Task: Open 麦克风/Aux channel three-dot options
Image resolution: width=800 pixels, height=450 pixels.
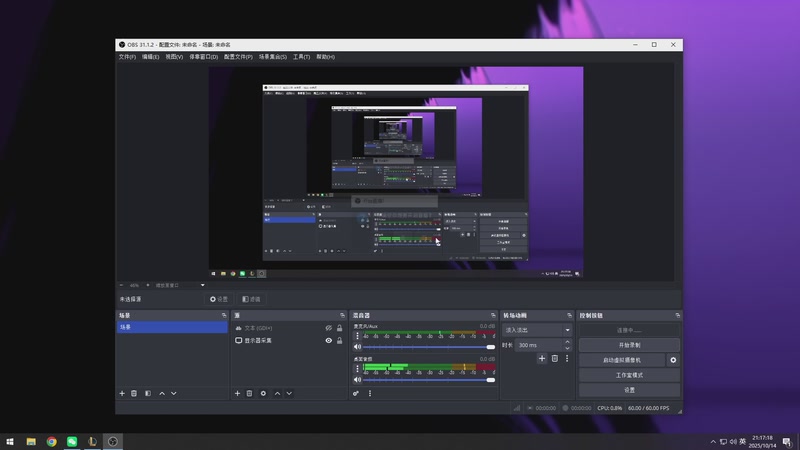Action: pos(357,336)
